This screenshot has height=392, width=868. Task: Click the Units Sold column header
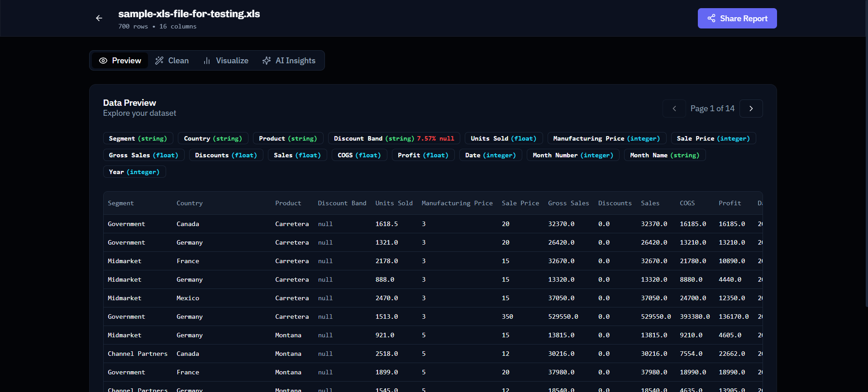tap(394, 203)
